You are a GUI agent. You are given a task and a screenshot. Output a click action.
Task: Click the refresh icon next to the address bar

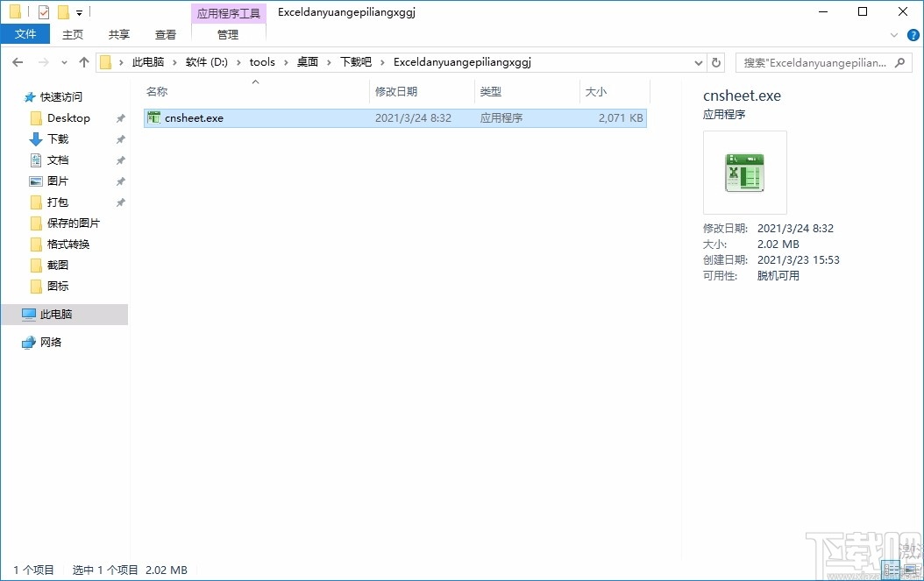716,61
